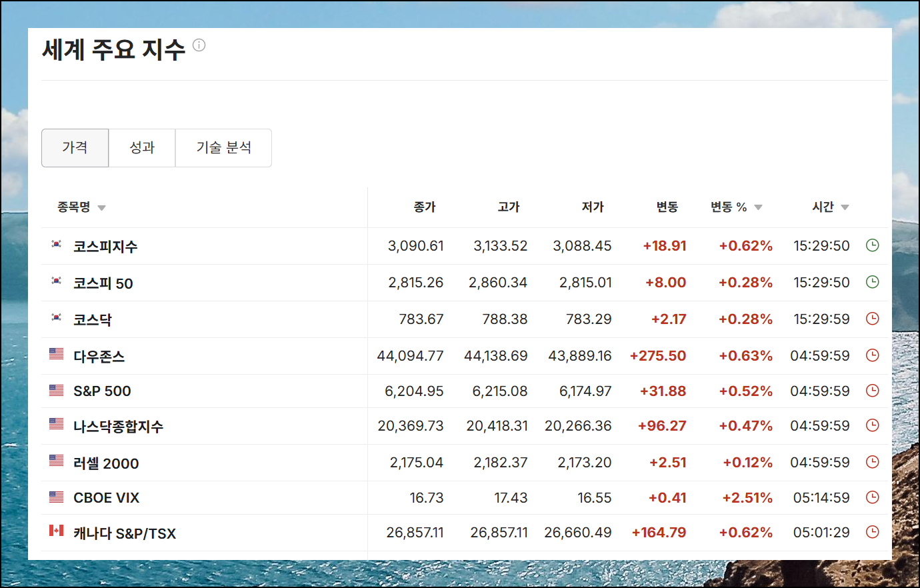
Task: Click the Canadian flag next to 캐나다 S&P/TSX
Action: pyautogui.click(x=57, y=531)
